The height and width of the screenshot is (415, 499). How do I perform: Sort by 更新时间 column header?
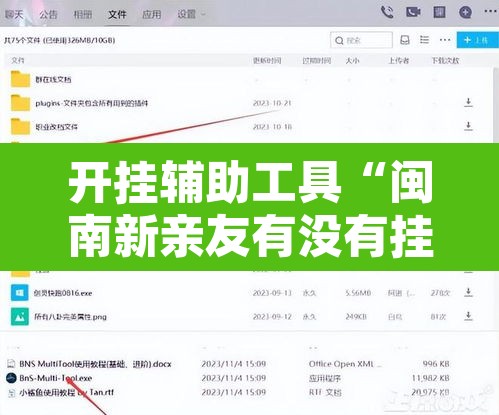[x=267, y=61]
